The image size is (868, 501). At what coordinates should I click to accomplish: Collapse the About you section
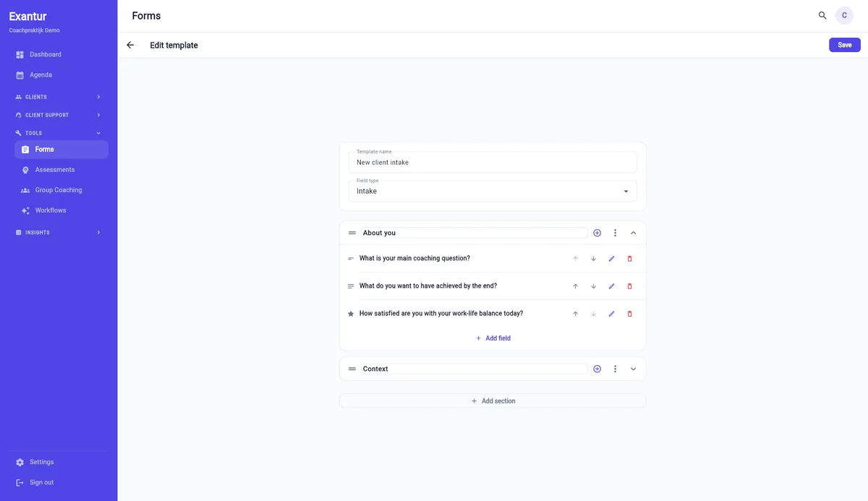[633, 233]
